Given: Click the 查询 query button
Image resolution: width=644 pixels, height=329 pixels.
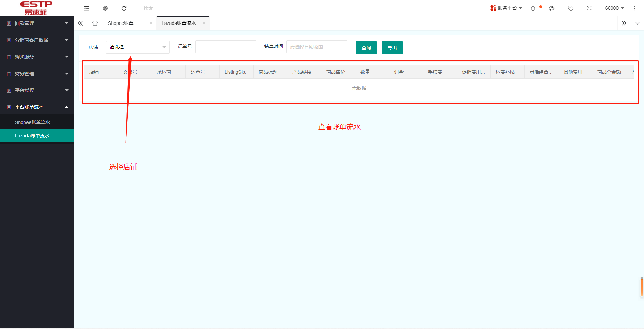Looking at the screenshot, I should pos(366,47).
